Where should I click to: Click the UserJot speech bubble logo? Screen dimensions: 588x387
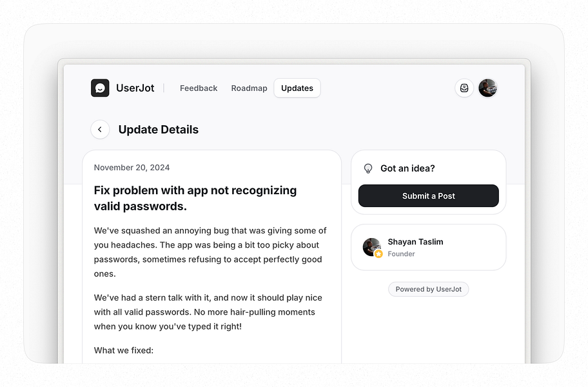(x=100, y=88)
